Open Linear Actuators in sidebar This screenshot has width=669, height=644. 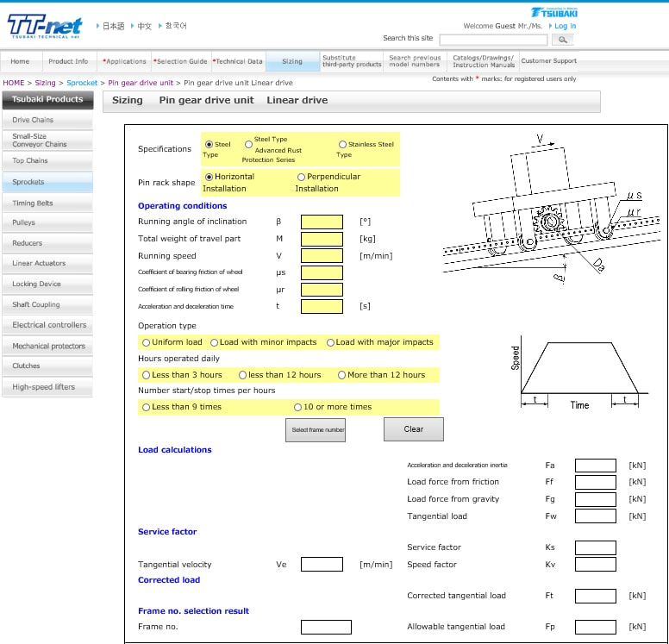tap(47, 263)
